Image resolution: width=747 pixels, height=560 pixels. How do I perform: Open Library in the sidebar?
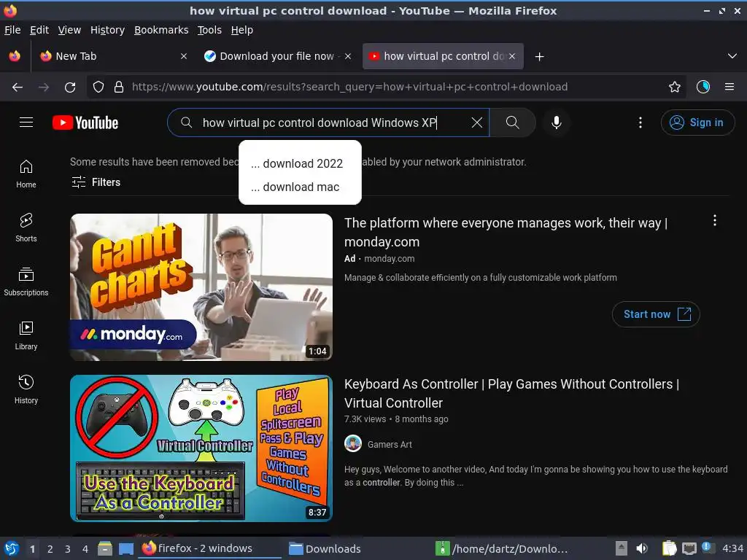26,335
